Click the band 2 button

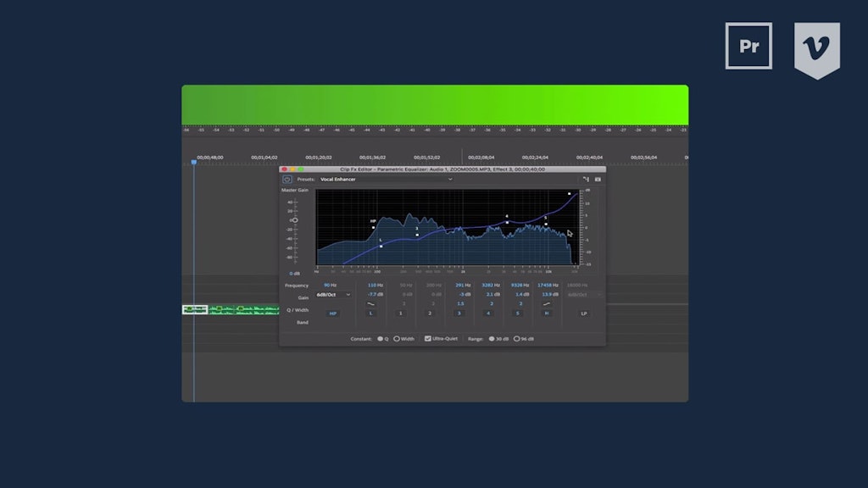click(429, 313)
